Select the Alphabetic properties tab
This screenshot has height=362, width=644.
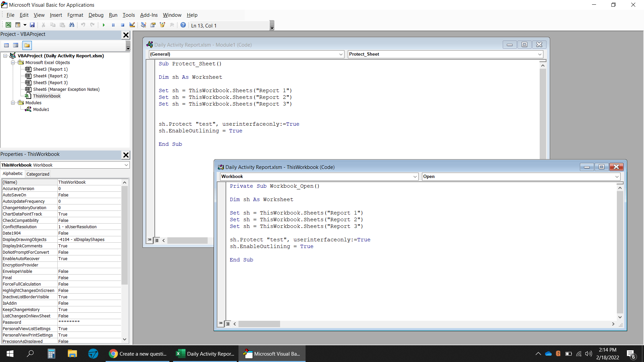pyautogui.click(x=13, y=174)
